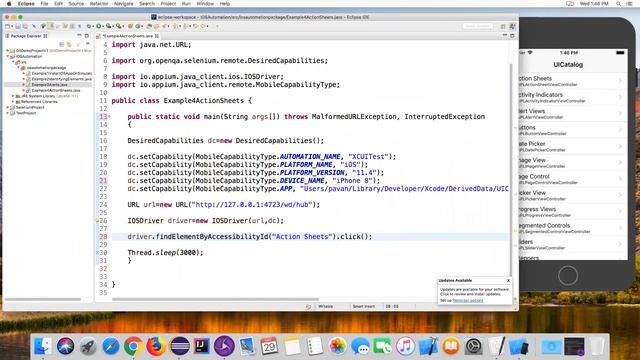Tap Segmented Controls row in simulator
640x360 pixels.
click(x=572, y=228)
